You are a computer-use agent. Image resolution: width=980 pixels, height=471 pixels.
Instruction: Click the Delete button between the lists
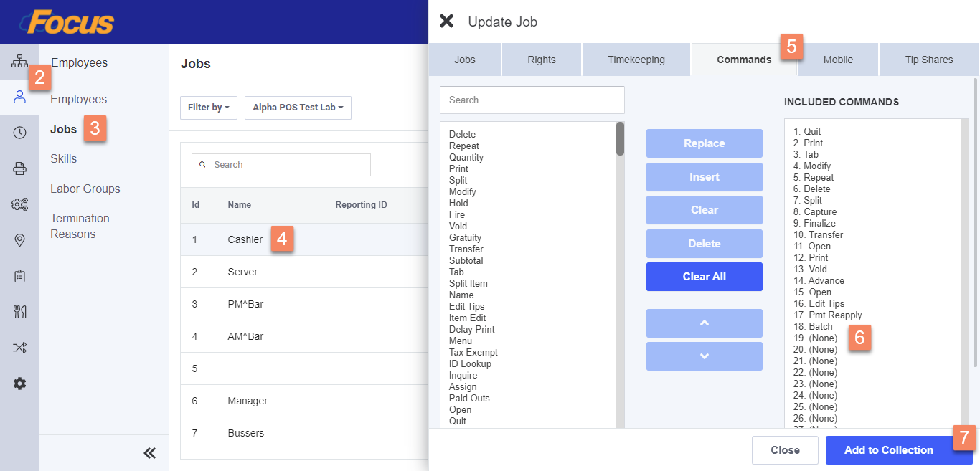tap(704, 244)
